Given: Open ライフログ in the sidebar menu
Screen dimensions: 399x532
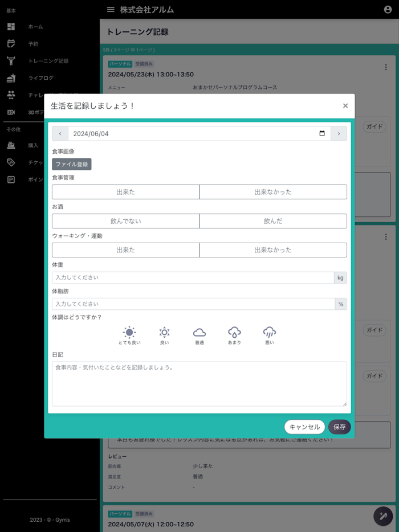Looking at the screenshot, I should (x=41, y=77).
